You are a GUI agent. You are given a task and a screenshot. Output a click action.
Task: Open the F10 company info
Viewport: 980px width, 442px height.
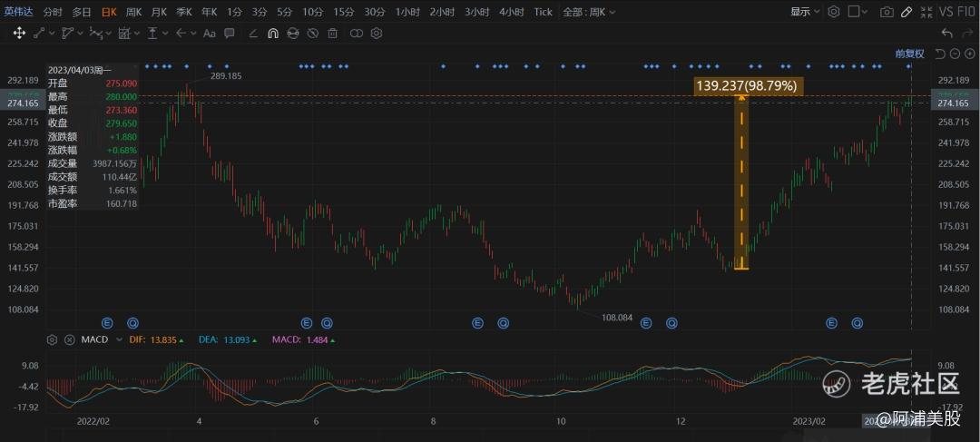(967, 12)
